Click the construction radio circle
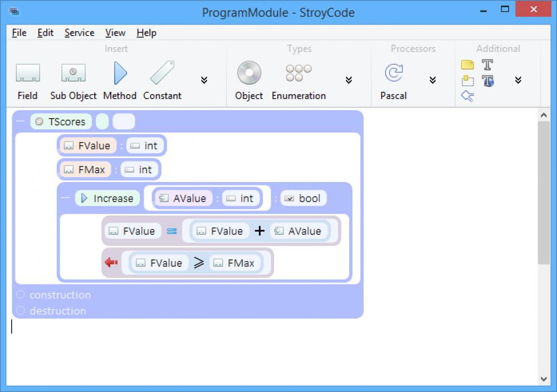Image resolution: width=557 pixels, height=392 pixels. coord(21,295)
